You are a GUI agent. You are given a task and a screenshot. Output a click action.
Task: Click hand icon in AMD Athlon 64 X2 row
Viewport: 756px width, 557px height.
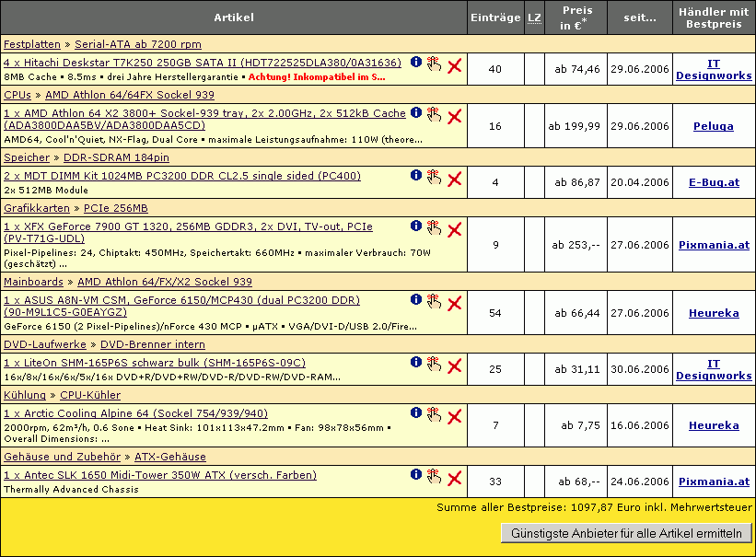tap(434, 115)
